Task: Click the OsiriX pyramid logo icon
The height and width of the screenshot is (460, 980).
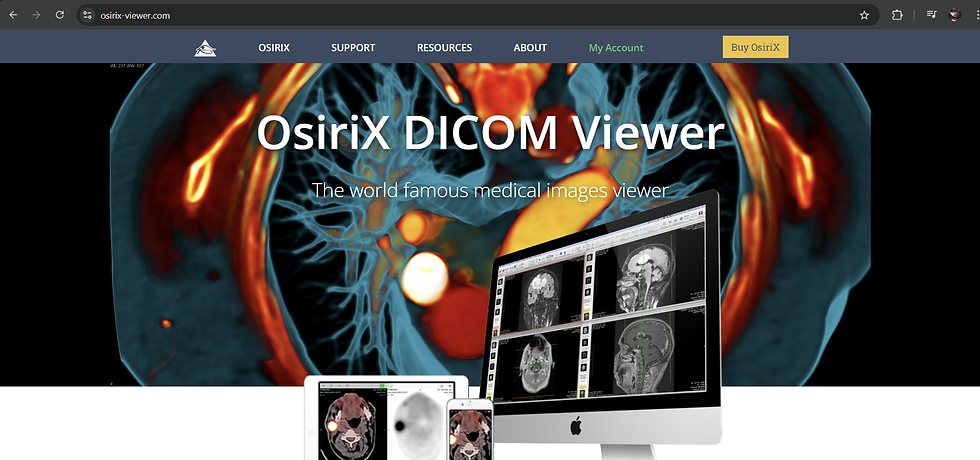Action: [x=205, y=48]
